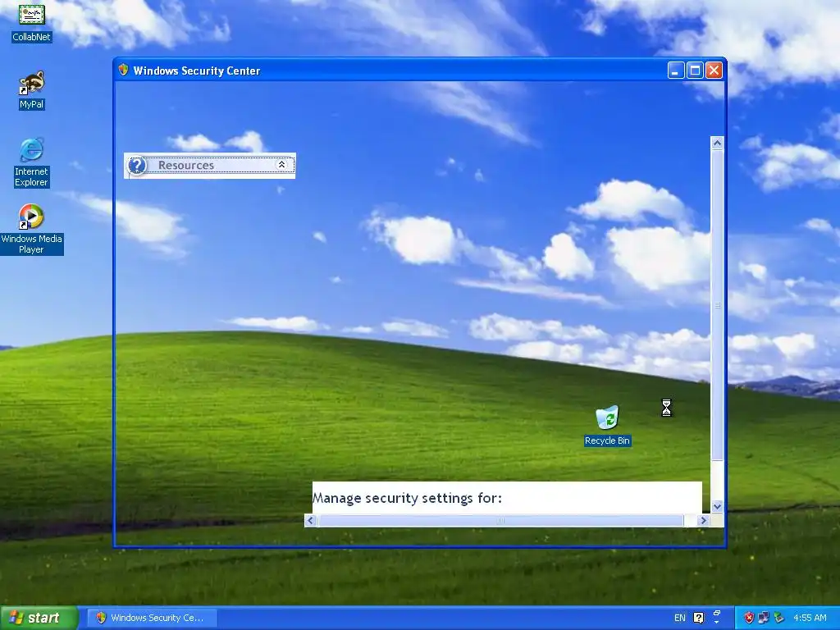This screenshot has width=840, height=630.
Task: Close the Windows Security Center window
Action: click(x=714, y=71)
